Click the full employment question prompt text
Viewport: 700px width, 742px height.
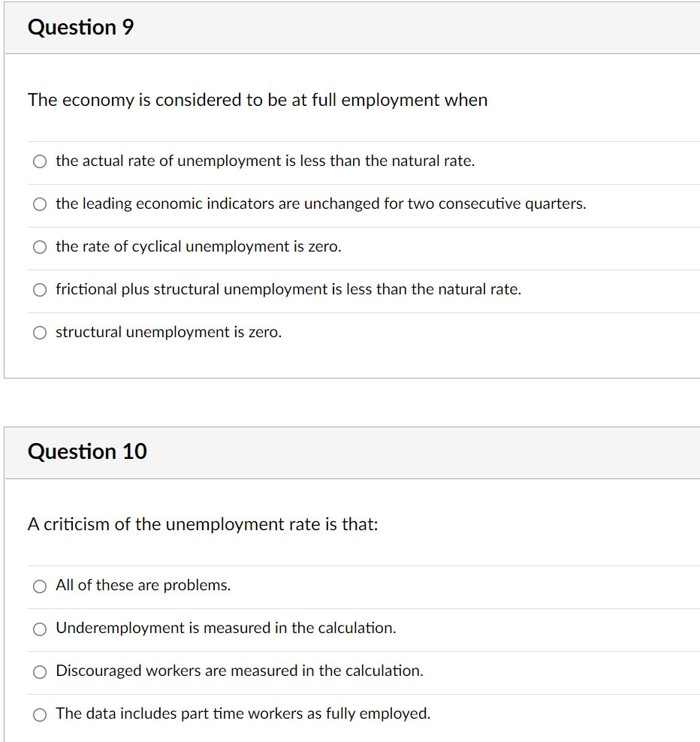click(x=257, y=100)
